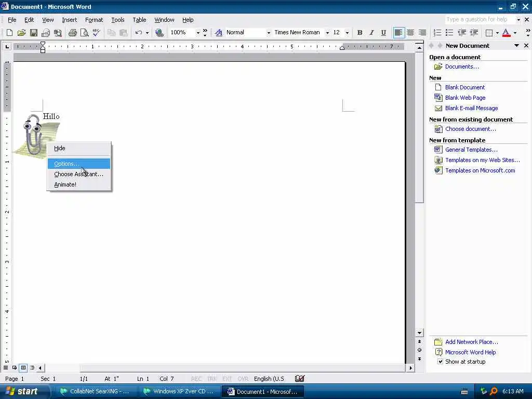Toggle underline formatting
This screenshot has height=399, width=532.
click(383, 33)
